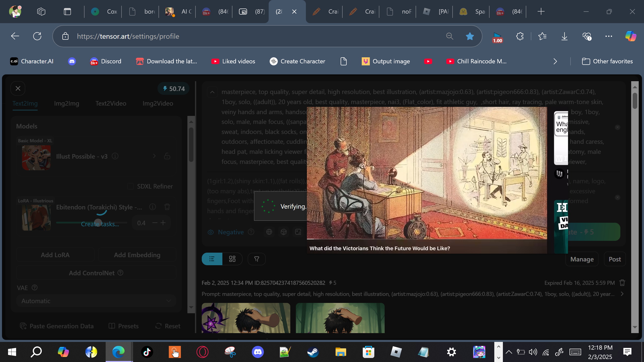The width and height of the screenshot is (644, 362).
Task: Go back to the previous page
Action: pyautogui.click(x=15, y=36)
